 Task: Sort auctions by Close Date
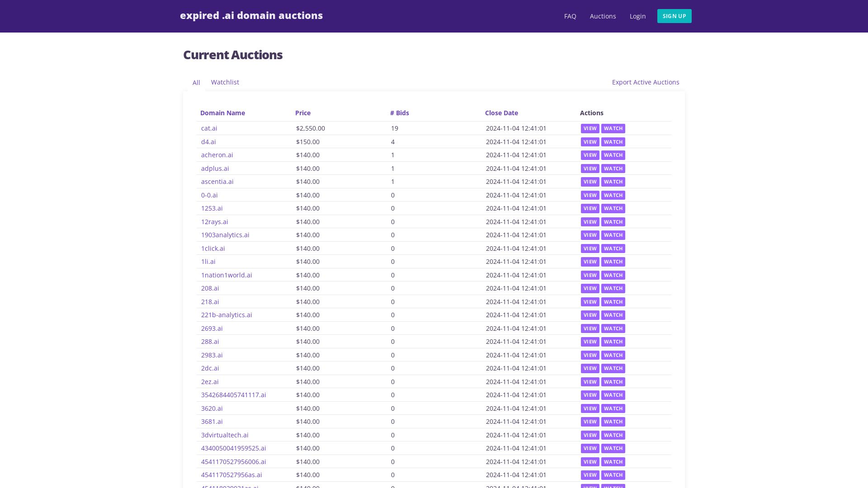coord(501,113)
